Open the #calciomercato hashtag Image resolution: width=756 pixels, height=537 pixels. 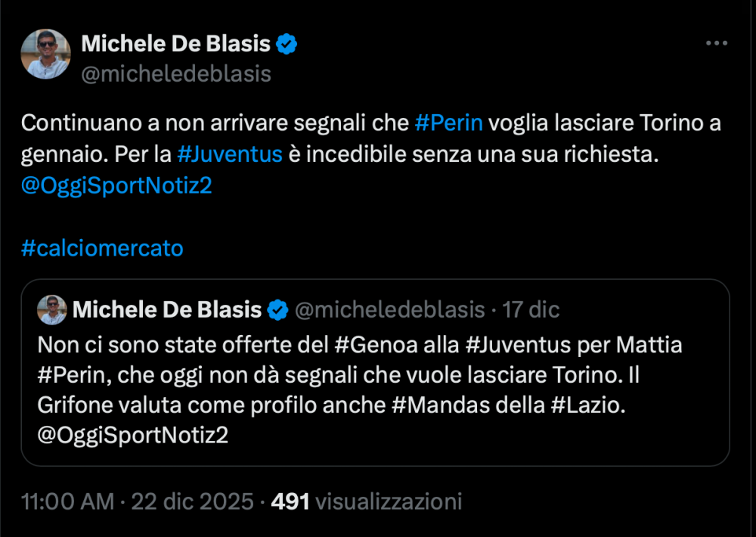pyautogui.click(x=102, y=248)
